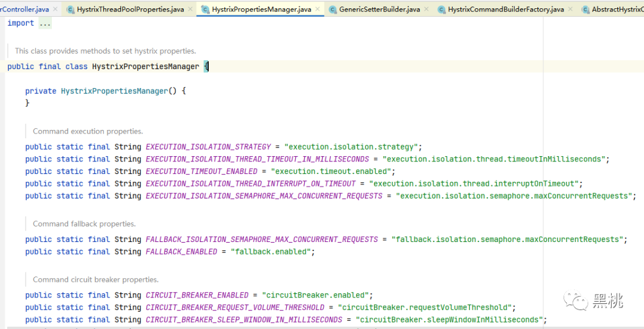644x329 pixels.
Task: Click the 'Command execution properties.' comment
Action: [x=88, y=132]
